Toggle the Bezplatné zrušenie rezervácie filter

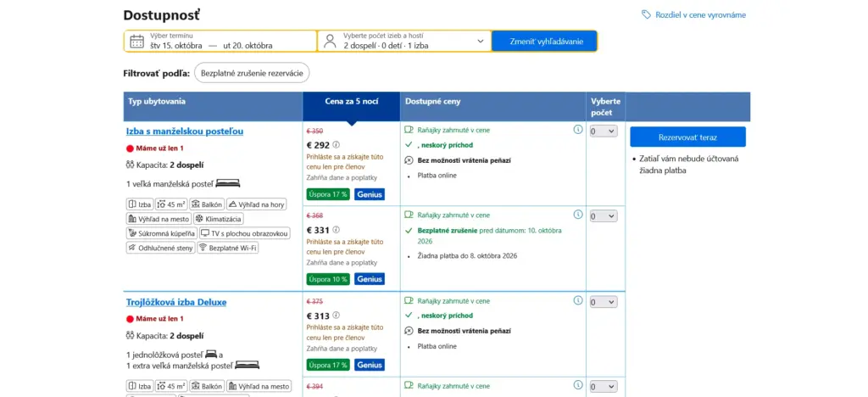click(x=252, y=73)
